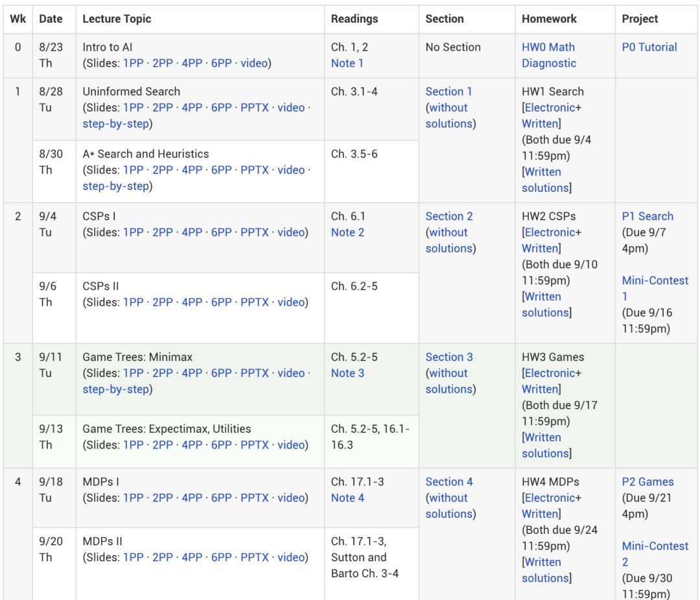
Task: Watch the Intro to AI video
Action: pos(254,63)
